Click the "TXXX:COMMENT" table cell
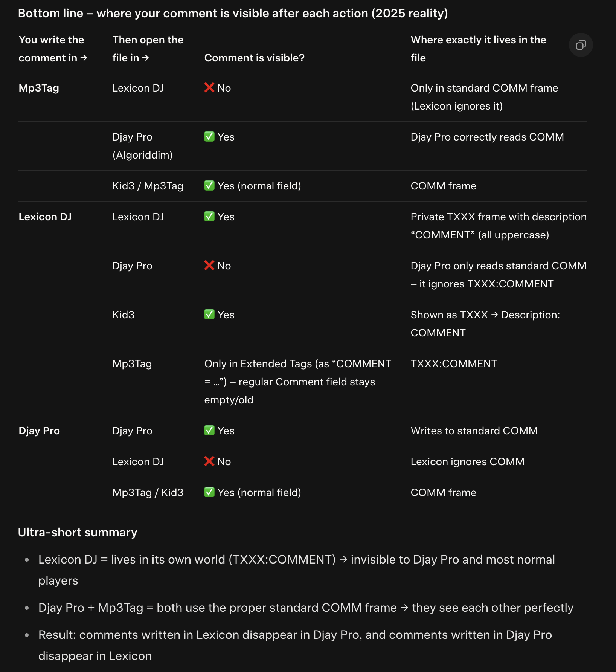This screenshot has width=616, height=672. (x=454, y=364)
